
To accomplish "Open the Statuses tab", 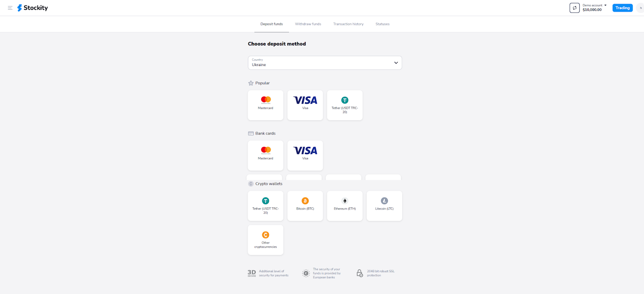I will click(x=382, y=24).
